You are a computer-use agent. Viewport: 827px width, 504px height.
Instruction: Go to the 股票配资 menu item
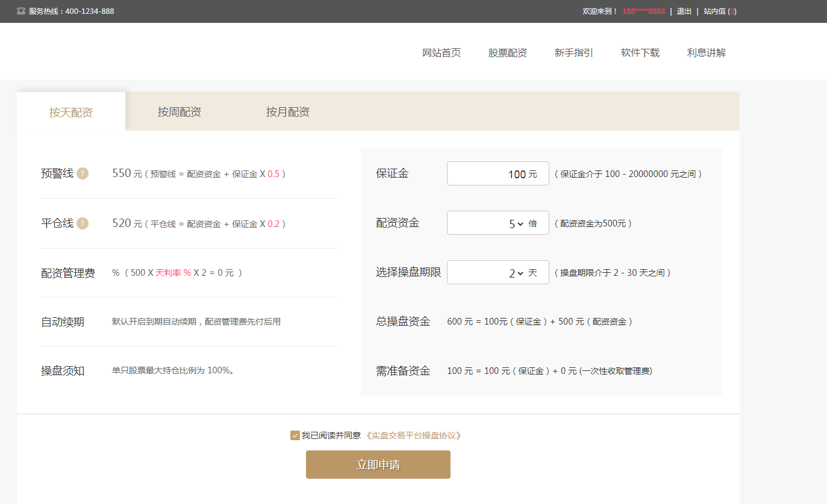507,52
